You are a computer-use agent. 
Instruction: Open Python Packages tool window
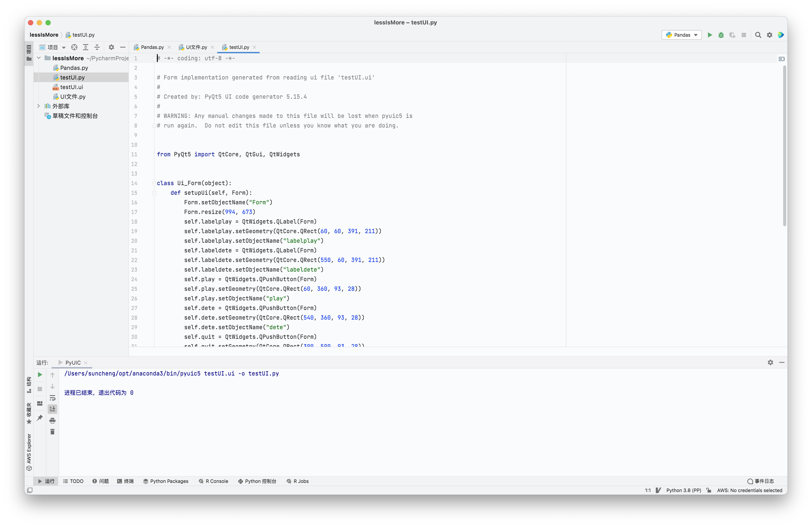click(x=166, y=481)
